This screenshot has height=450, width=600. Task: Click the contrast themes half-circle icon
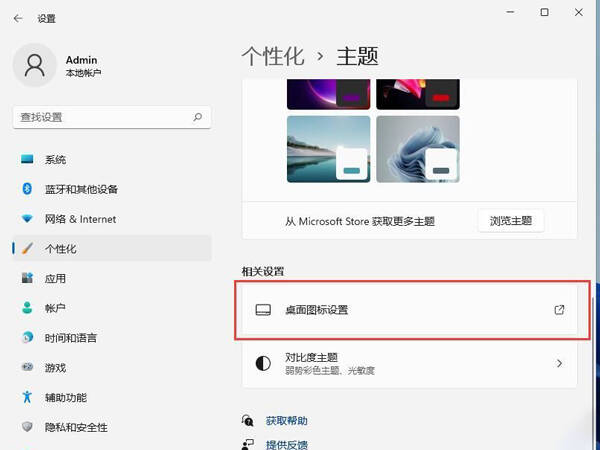click(263, 363)
